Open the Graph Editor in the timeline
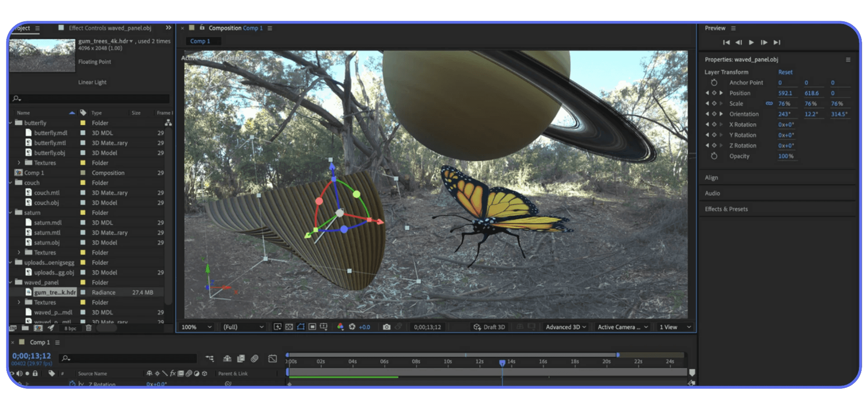This screenshot has height=410, width=868. pyautogui.click(x=273, y=358)
